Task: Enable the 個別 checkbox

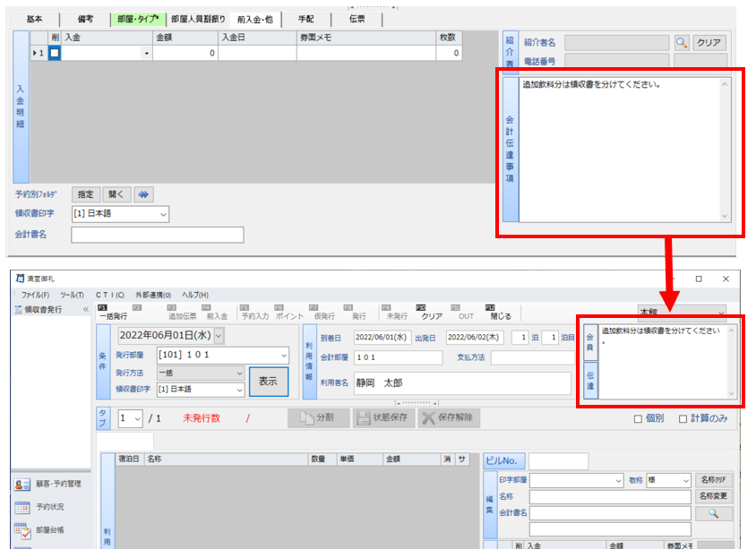Action: (638, 418)
